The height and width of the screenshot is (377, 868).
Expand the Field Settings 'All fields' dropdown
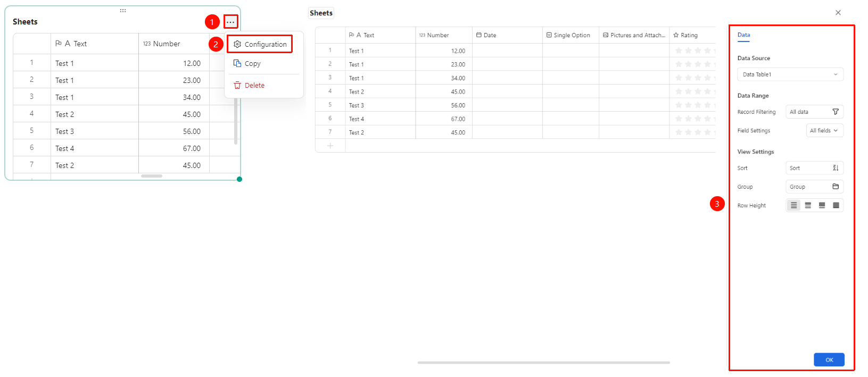[x=824, y=131]
